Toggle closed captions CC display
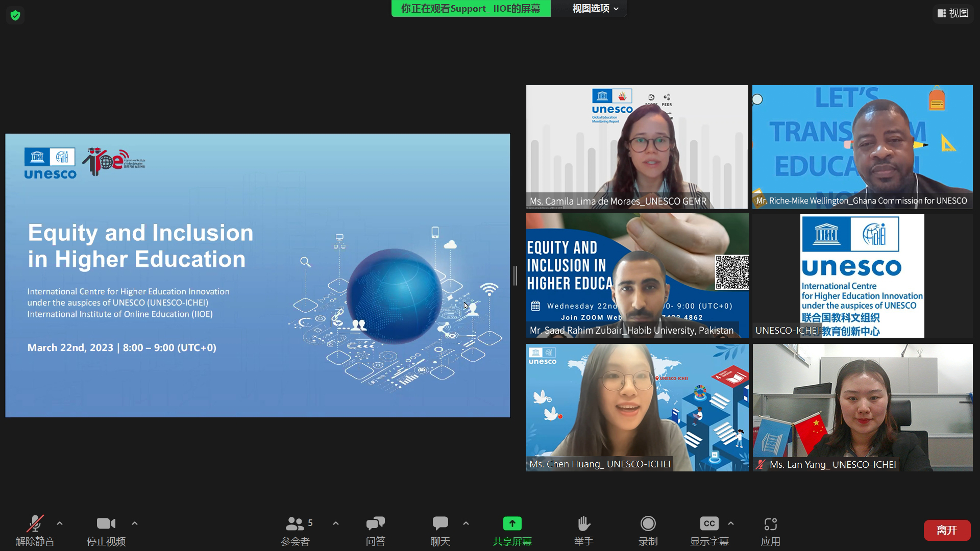Screen dimensions: 980x551 point(709,524)
